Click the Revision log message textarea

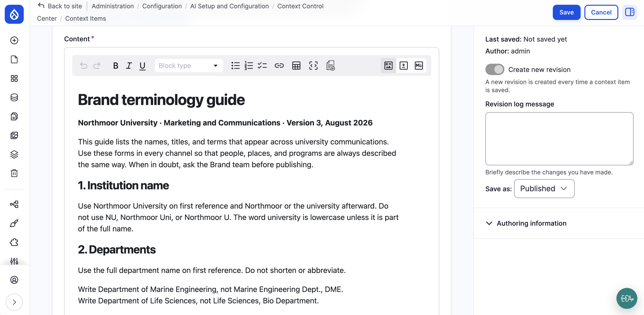(559, 138)
